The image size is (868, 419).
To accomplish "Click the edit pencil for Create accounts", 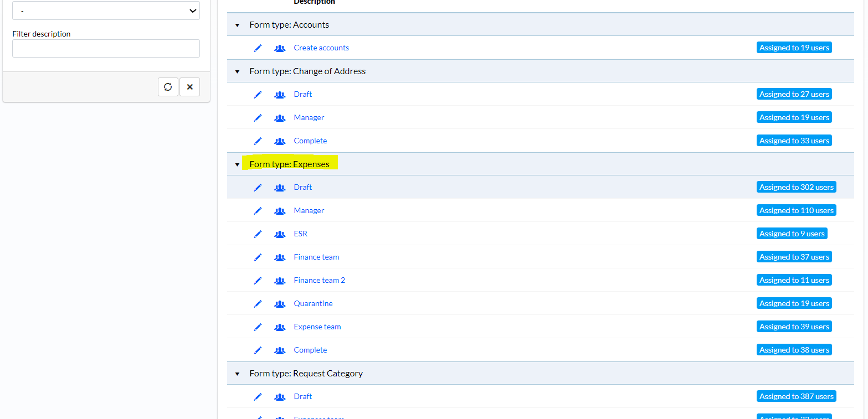I will point(258,48).
